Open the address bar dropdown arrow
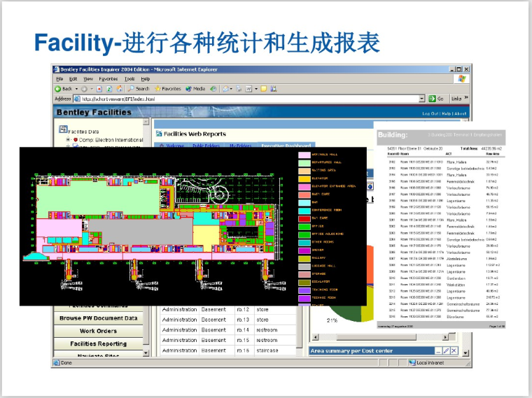The width and height of the screenshot is (532, 398). click(422, 99)
